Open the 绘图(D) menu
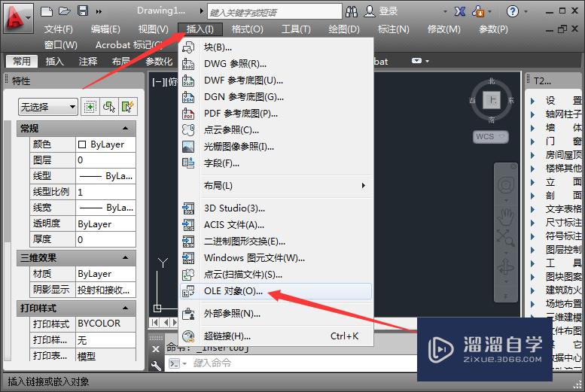 (x=344, y=29)
